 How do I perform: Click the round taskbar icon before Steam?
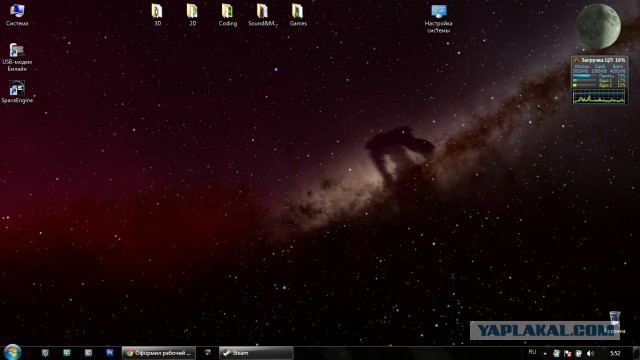pyautogui.click(x=207, y=353)
